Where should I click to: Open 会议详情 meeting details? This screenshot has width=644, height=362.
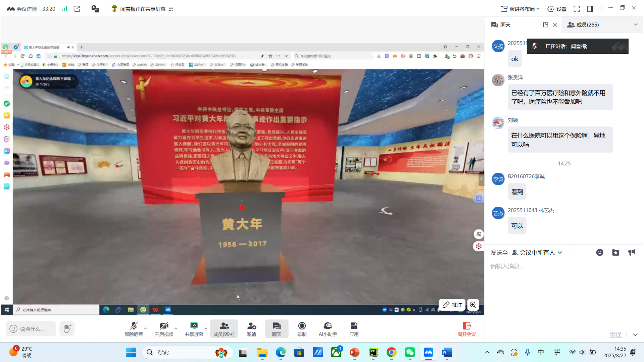[x=22, y=9]
